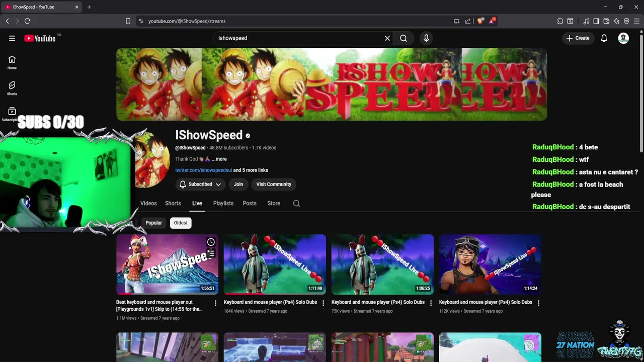Screen dimensions: 644x362
Task: Open more options for 184K views video
Action: [323, 303]
